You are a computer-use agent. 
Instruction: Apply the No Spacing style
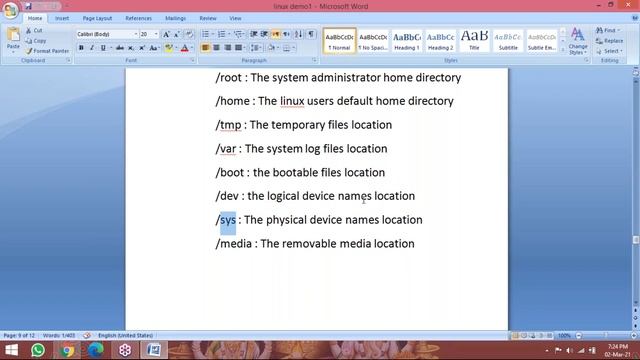point(373,41)
